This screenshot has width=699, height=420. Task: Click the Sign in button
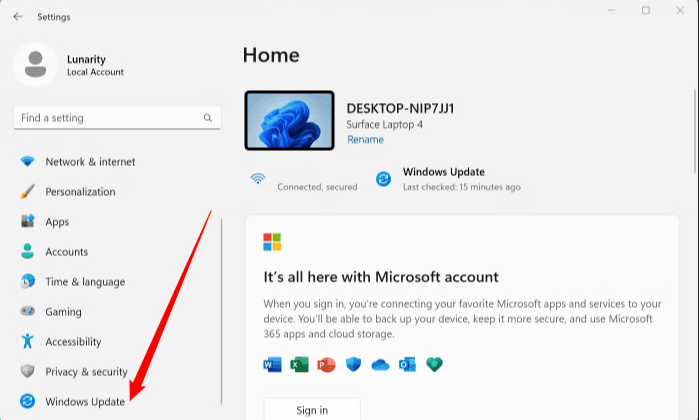pyautogui.click(x=312, y=409)
